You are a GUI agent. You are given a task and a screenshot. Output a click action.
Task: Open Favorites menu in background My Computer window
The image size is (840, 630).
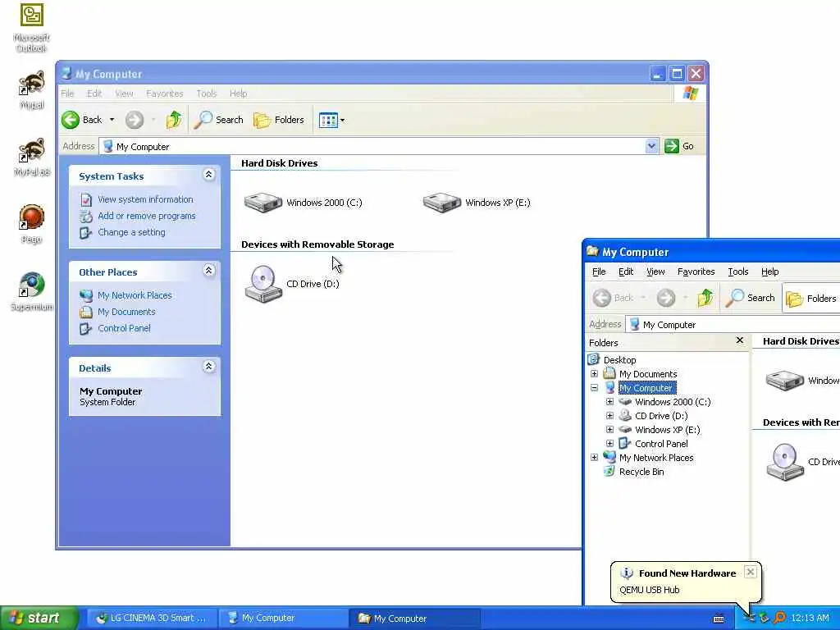tap(164, 94)
